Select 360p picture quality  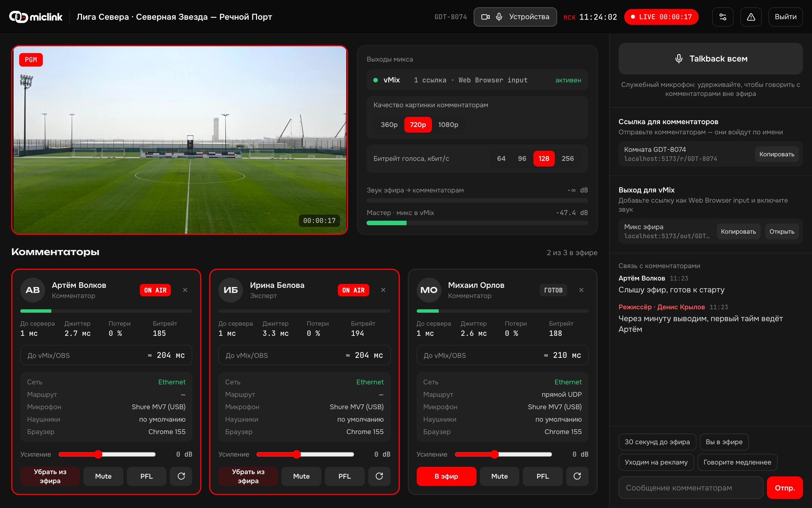tap(389, 125)
